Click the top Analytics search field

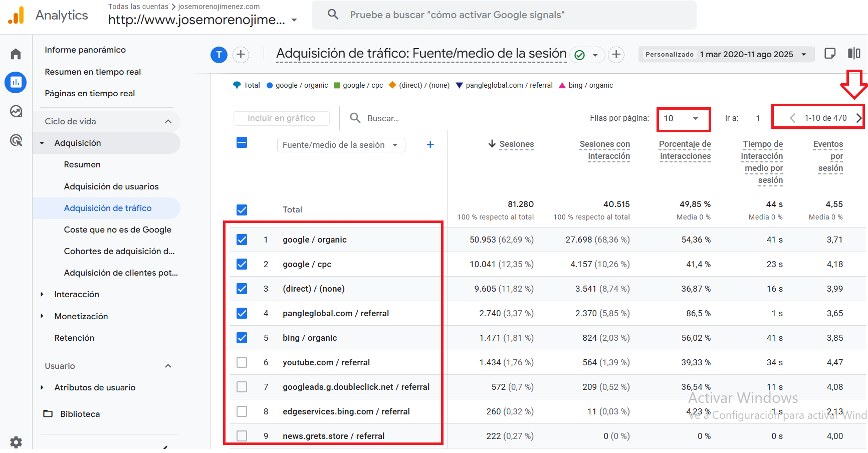click(x=504, y=15)
